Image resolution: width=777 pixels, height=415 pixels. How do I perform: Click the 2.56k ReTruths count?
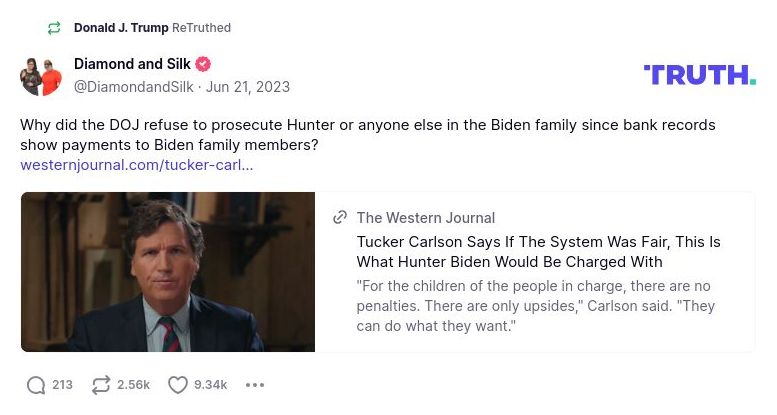tap(133, 385)
